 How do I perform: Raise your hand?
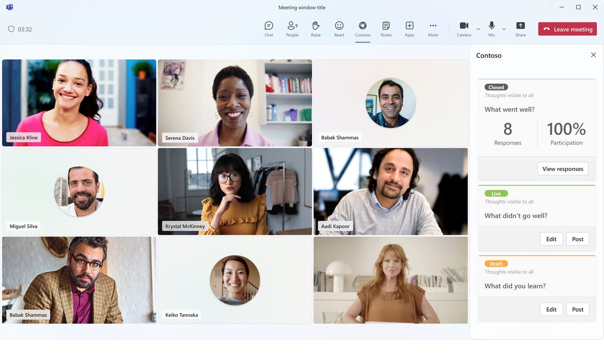pyautogui.click(x=316, y=29)
